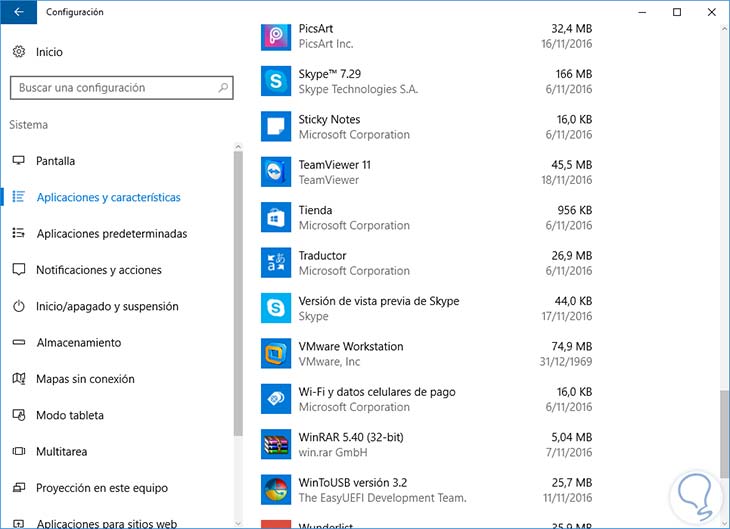730x529 pixels.
Task: Click the WinToUSB versión 3.2 icon
Action: (x=275, y=490)
